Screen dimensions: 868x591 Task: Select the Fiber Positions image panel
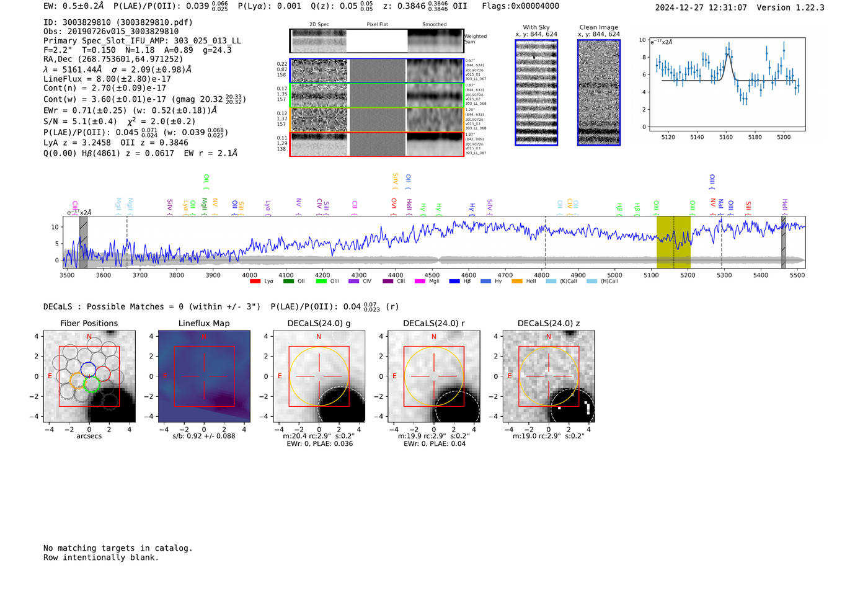coord(89,376)
